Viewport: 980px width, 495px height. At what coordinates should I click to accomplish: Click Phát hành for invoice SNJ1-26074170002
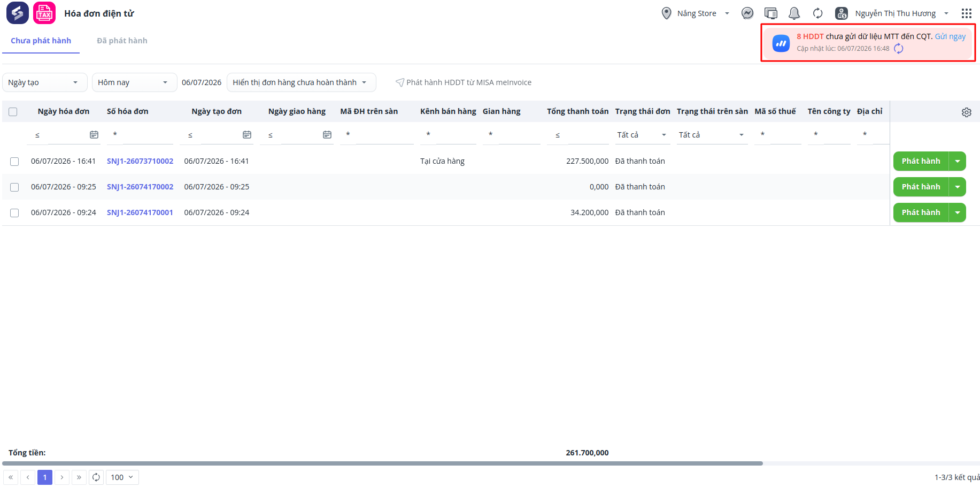[x=921, y=187]
